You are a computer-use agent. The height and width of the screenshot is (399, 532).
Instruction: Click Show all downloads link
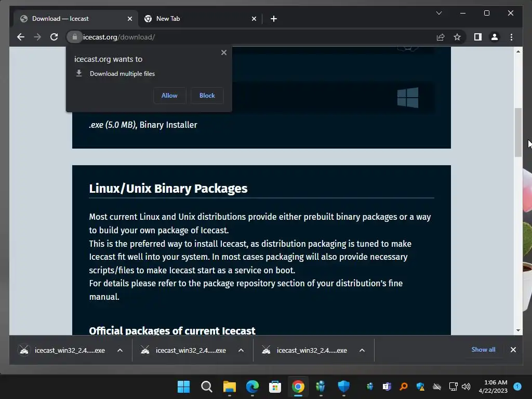[x=483, y=350]
